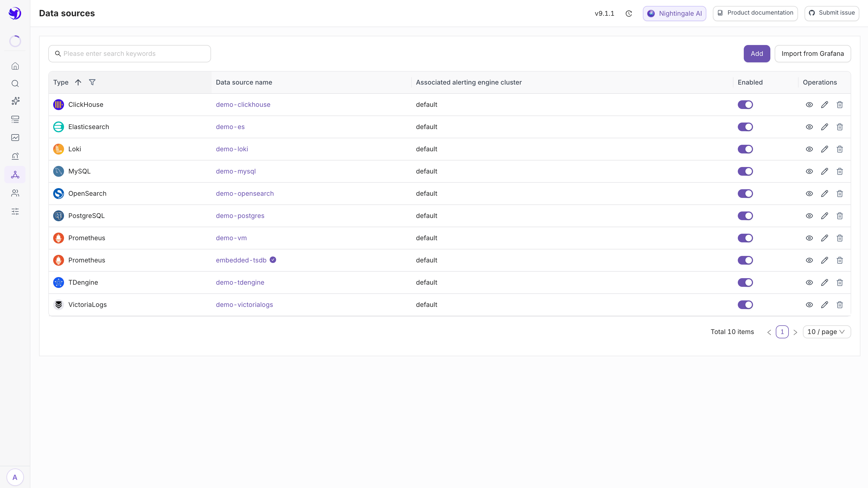Disable the demo-vm Prometheus toggle
The height and width of the screenshot is (488, 868).
tap(745, 238)
